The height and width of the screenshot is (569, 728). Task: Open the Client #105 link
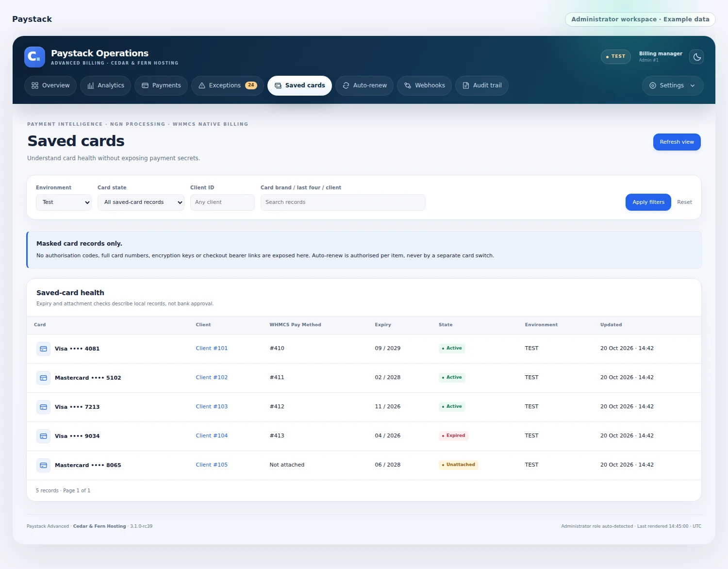pos(212,465)
